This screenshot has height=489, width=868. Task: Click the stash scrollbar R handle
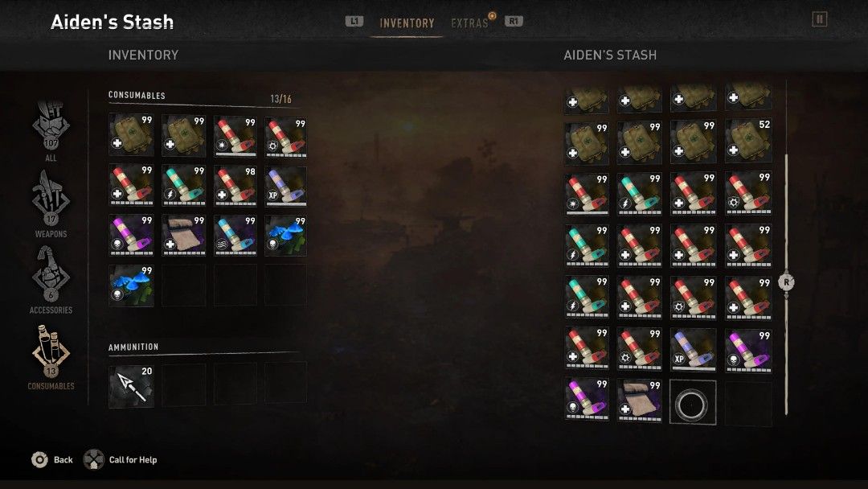click(786, 282)
